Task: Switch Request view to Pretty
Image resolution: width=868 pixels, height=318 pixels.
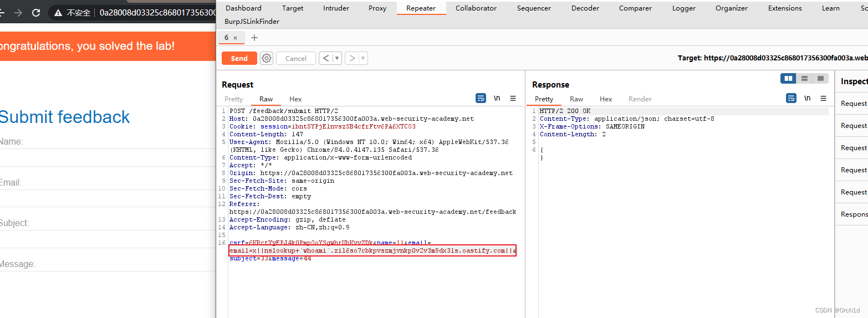Action: tap(233, 99)
